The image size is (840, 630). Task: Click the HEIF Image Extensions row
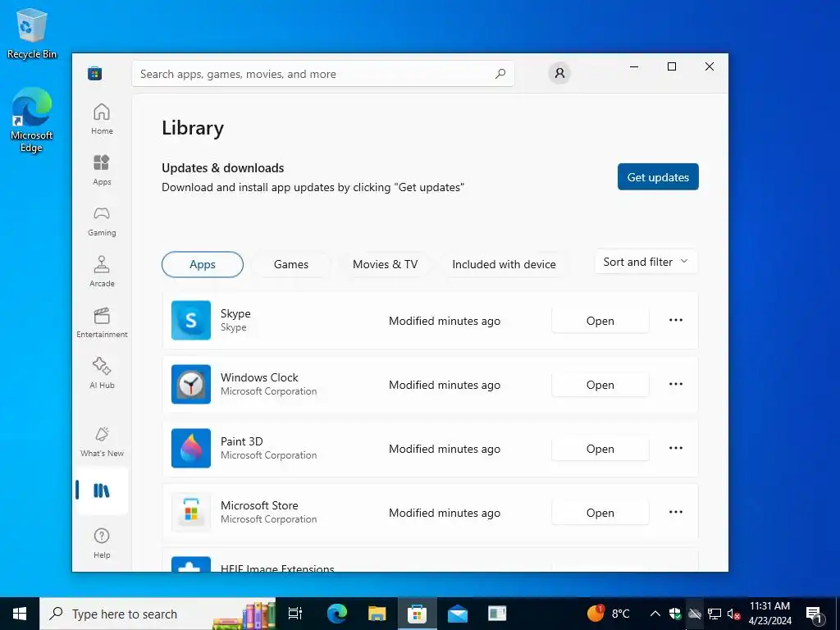tap(430, 559)
